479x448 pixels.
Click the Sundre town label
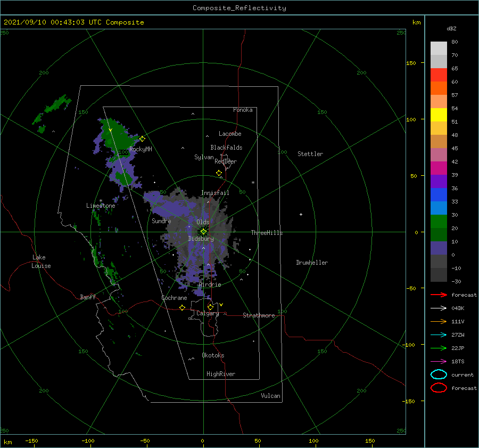tap(161, 221)
